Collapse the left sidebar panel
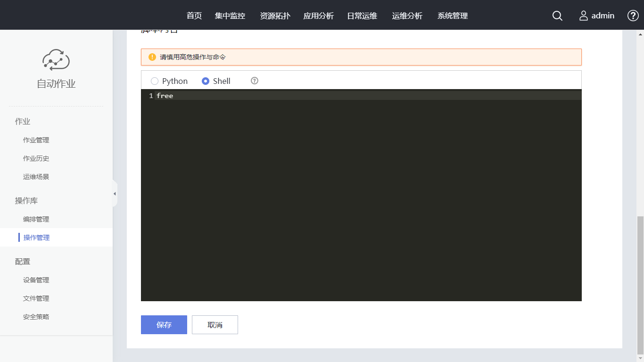644x362 pixels. click(x=115, y=194)
